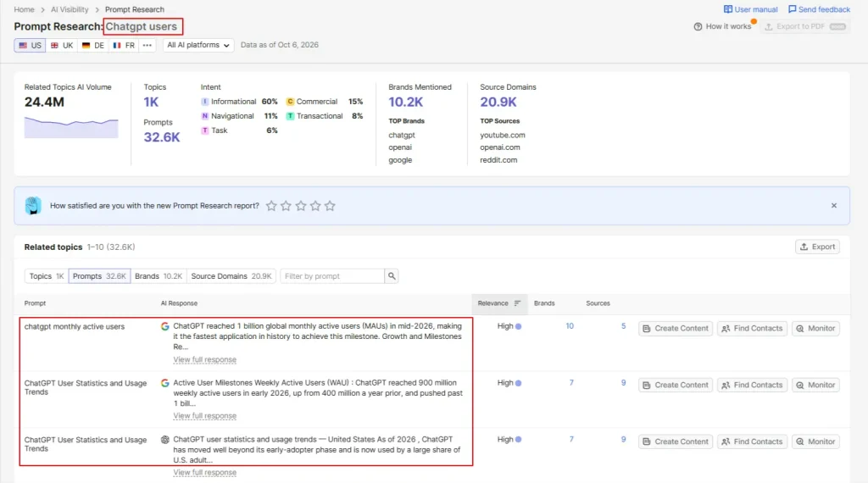Click Navigational intent icon
868x483 pixels.
pos(205,116)
